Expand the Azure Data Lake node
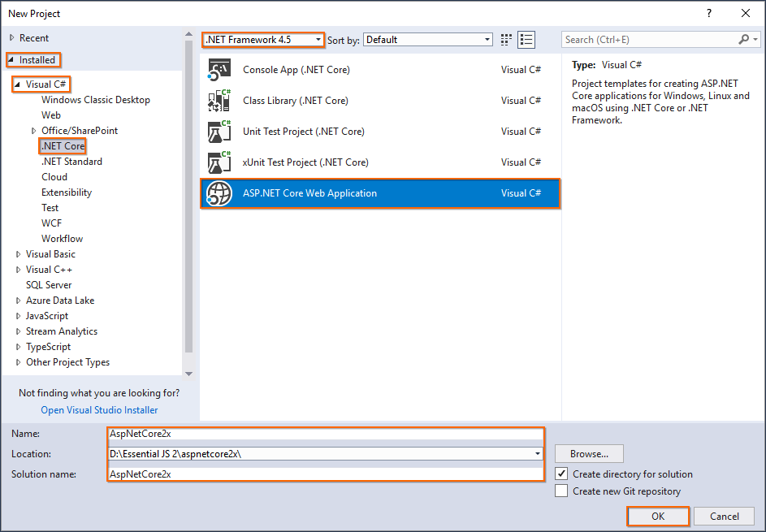The width and height of the screenshot is (766, 532). [18, 301]
